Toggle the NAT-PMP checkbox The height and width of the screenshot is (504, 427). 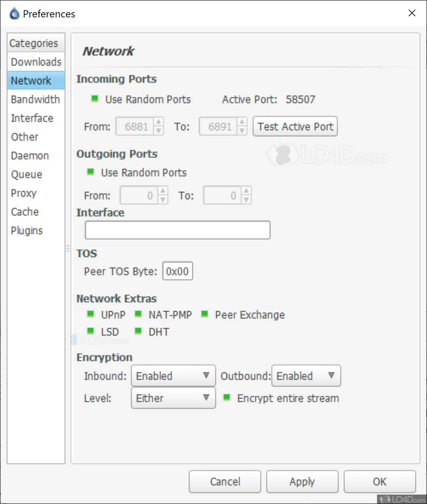[138, 314]
